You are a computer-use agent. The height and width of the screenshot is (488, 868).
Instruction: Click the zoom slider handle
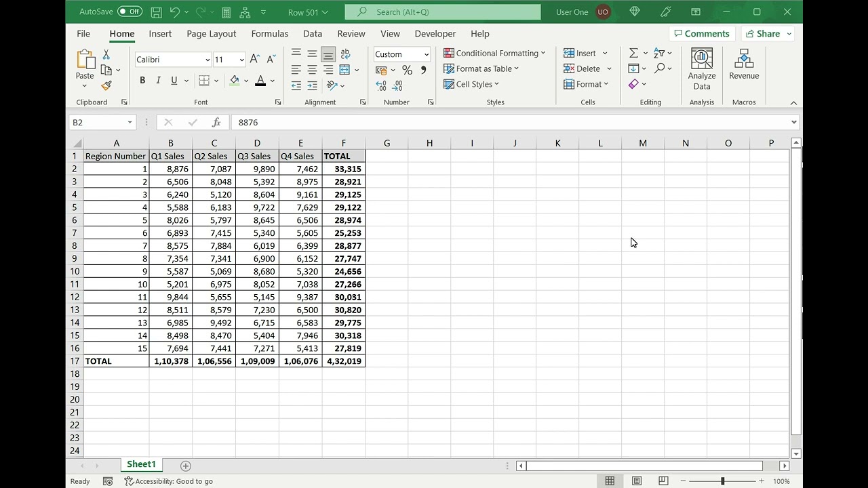722,481
